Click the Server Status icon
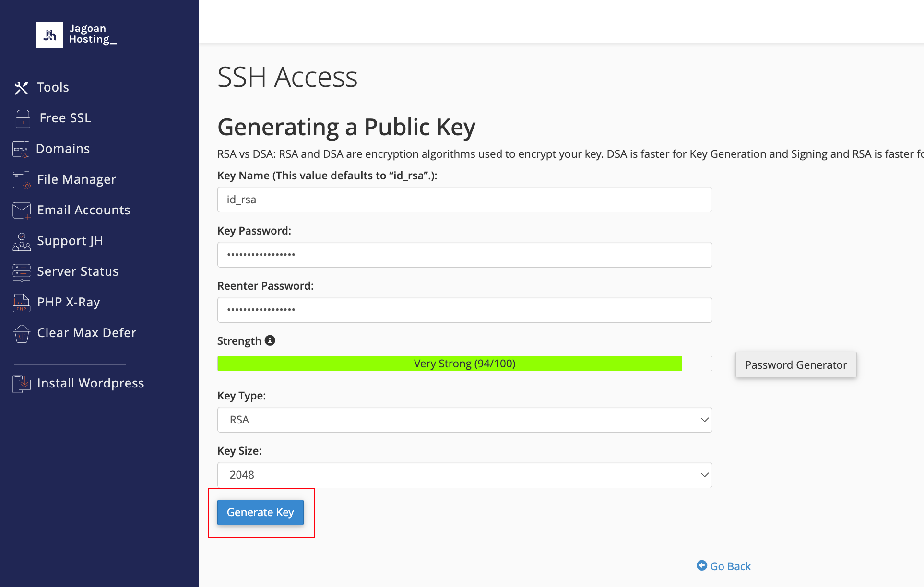 tap(22, 272)
